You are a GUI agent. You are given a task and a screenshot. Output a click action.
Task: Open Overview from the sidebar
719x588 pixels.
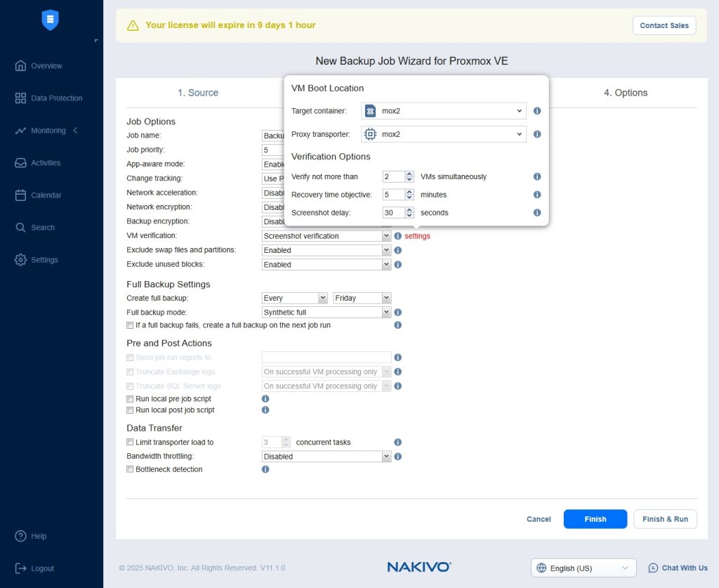46,66
